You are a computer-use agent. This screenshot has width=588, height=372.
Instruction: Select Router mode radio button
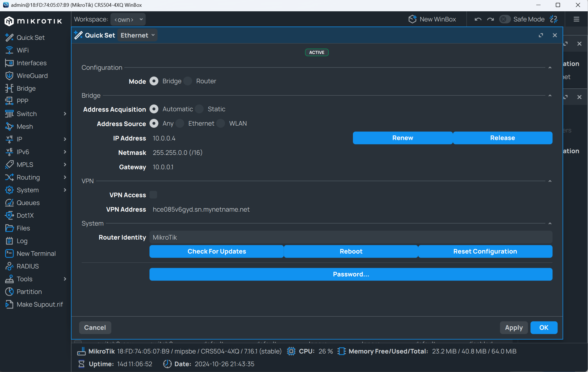click(x=188, y=81)
